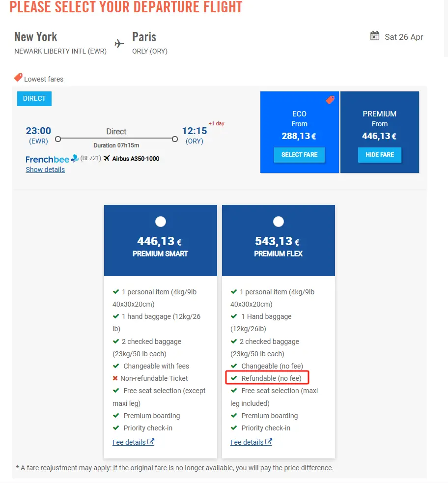This screenshot has width=448, height=483.
Task: Expand flight info via Show details
Action: 45,170
